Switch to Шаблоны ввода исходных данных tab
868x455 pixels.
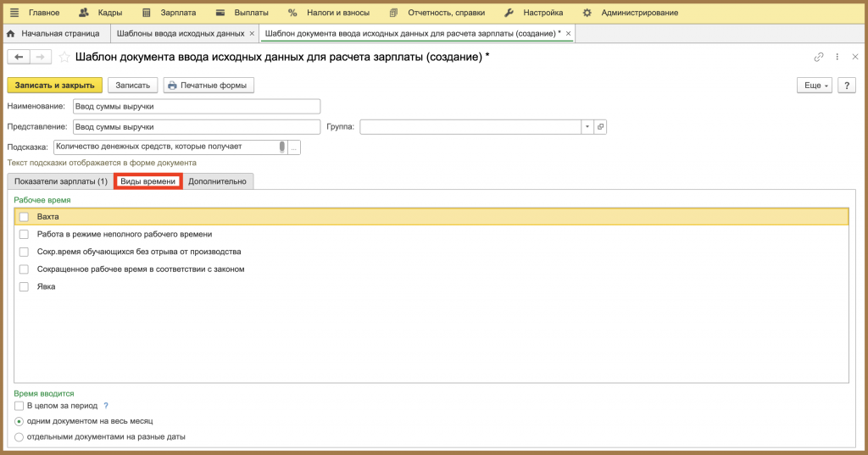[x=181, y=33]
